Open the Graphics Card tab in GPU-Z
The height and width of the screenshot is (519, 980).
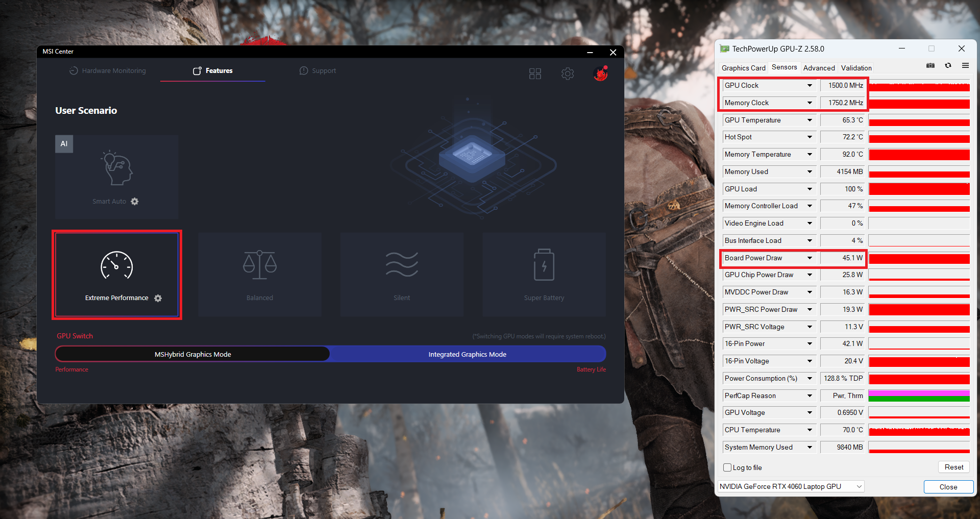pos(743,68)
